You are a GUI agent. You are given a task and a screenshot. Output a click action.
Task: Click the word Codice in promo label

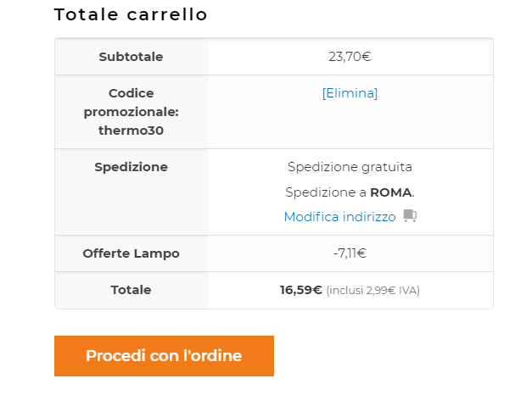coord(131,93)
